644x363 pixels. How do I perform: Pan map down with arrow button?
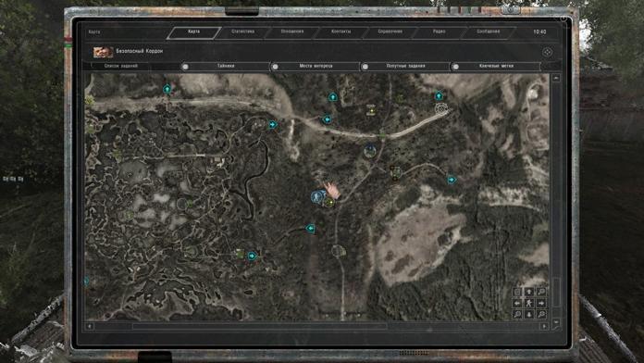click(x=529, y=315)
